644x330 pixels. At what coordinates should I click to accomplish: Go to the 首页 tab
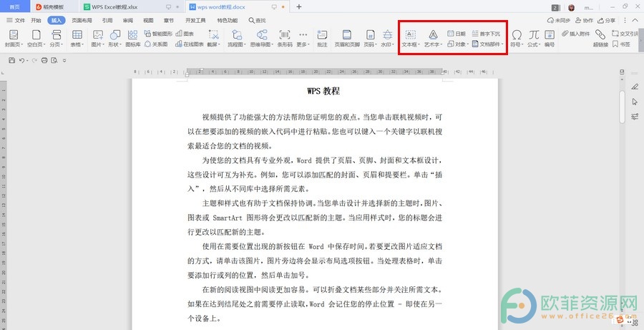tap(15, 7)
